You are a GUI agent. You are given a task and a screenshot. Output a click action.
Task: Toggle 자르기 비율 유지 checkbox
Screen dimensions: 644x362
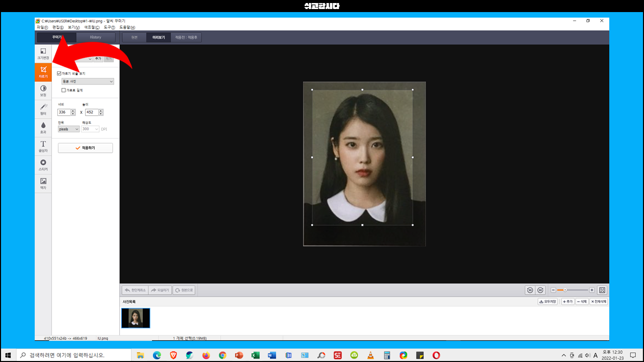pyautogui.click(x=59, y=73)
